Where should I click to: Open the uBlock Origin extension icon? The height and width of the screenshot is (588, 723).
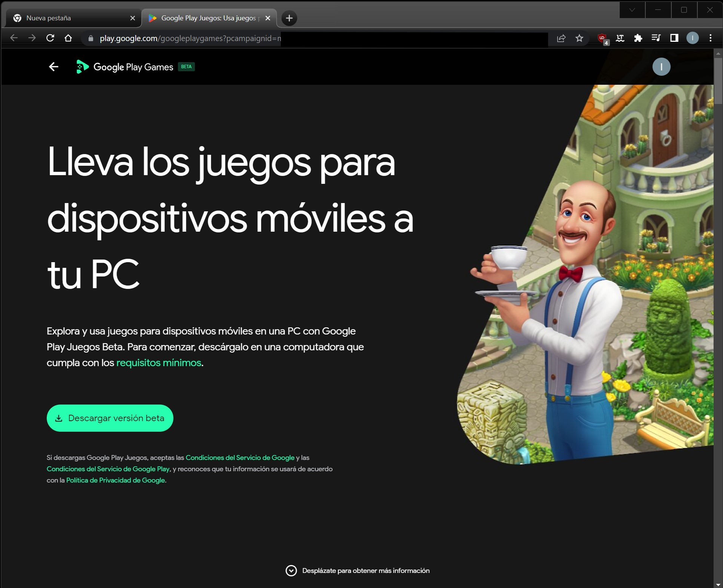(x=603, y=38)
